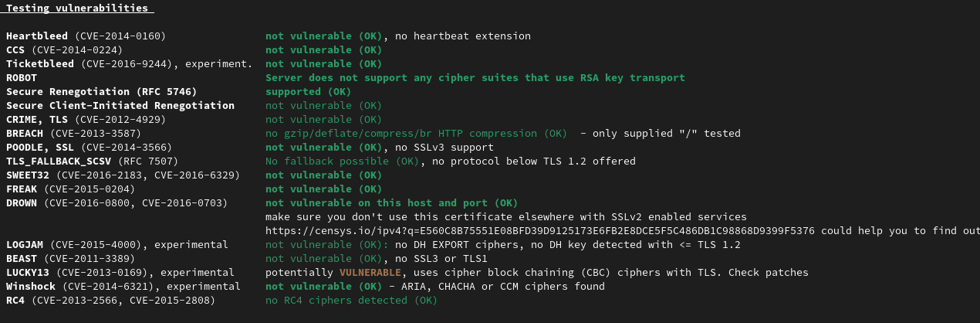Click the ROBOT vulnerability name
Screen dimensions: 980x323
(22, 78)
